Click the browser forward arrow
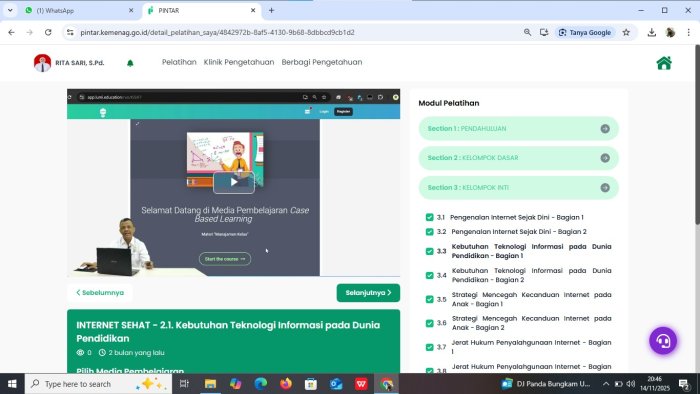Viewport: 700px width, 394px height. pyautogui.click(x=29, y=32)
